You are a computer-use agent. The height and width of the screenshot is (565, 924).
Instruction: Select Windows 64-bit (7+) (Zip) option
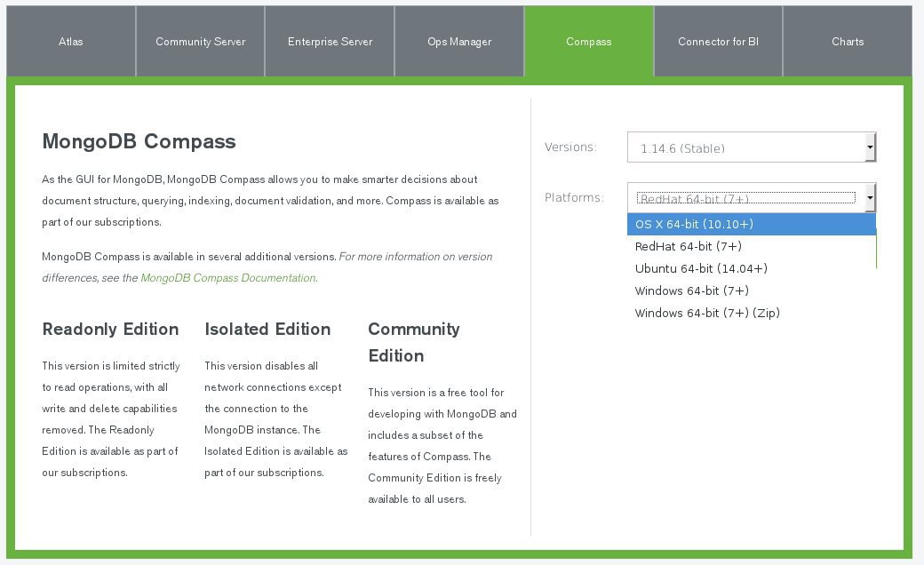(x=752, y=313)
